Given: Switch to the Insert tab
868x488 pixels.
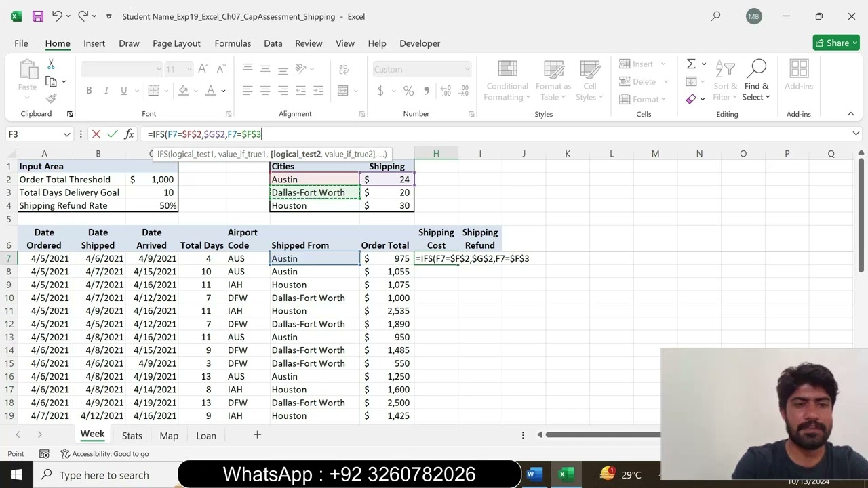Looking at the screenshot, I should coord(94,43).
